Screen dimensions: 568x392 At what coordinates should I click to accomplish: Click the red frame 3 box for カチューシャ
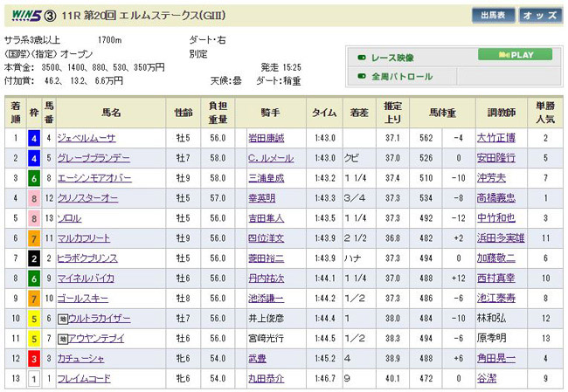pyautogui.click(x=33, y=359)
